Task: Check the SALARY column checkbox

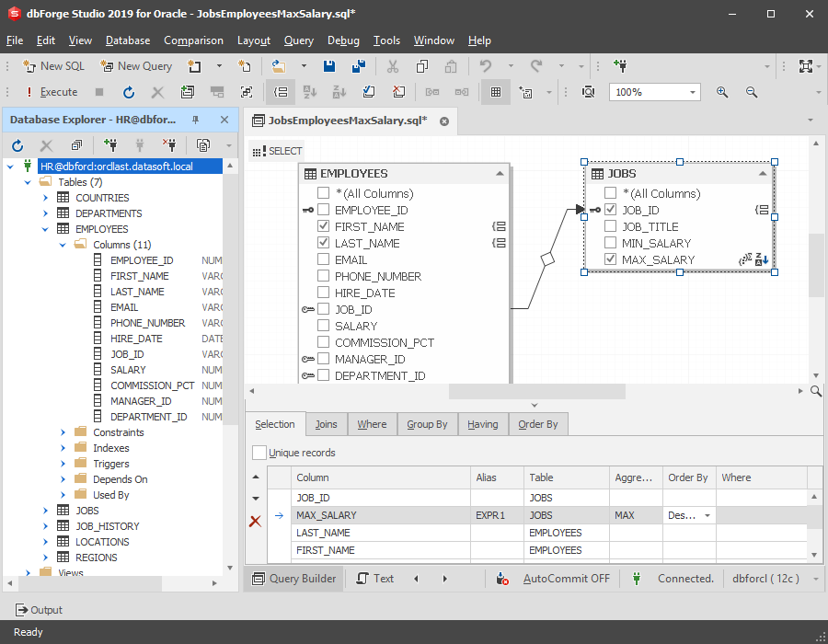Action: [323, 325]
